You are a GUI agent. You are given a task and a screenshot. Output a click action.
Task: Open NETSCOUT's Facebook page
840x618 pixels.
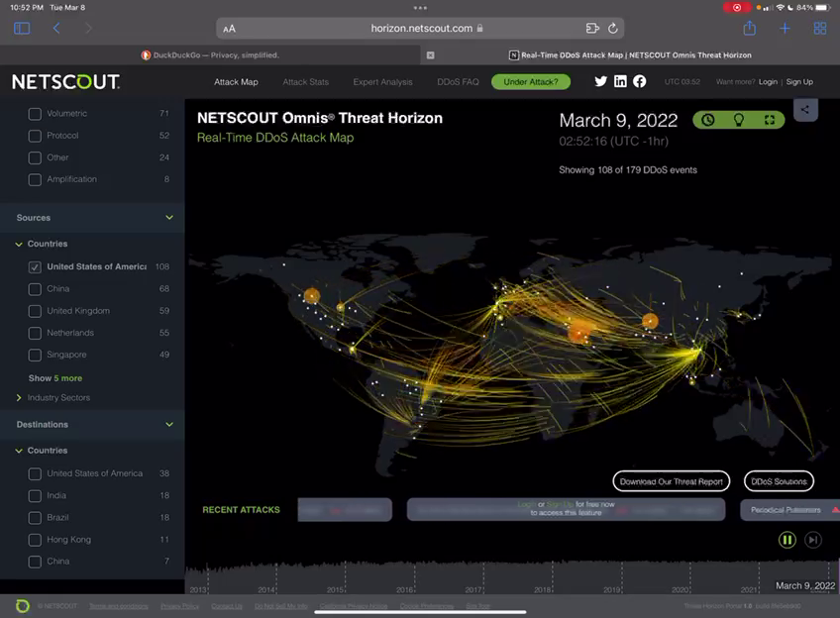point(640,81)
